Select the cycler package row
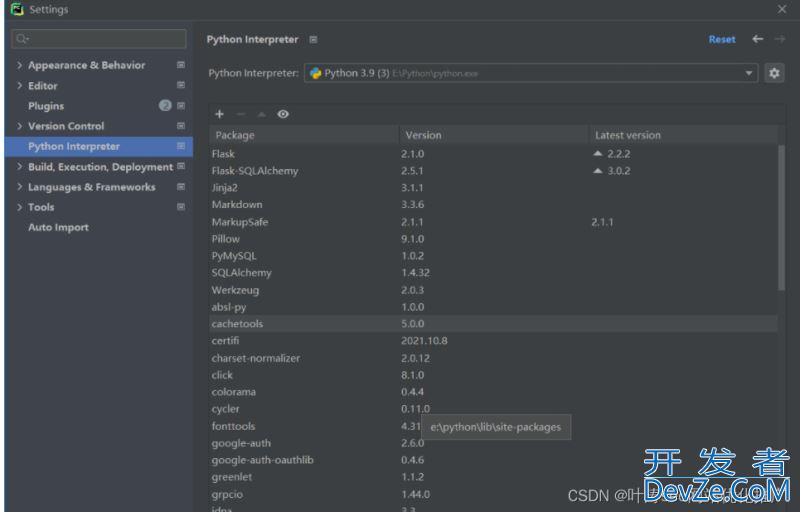 pos(493,409)
